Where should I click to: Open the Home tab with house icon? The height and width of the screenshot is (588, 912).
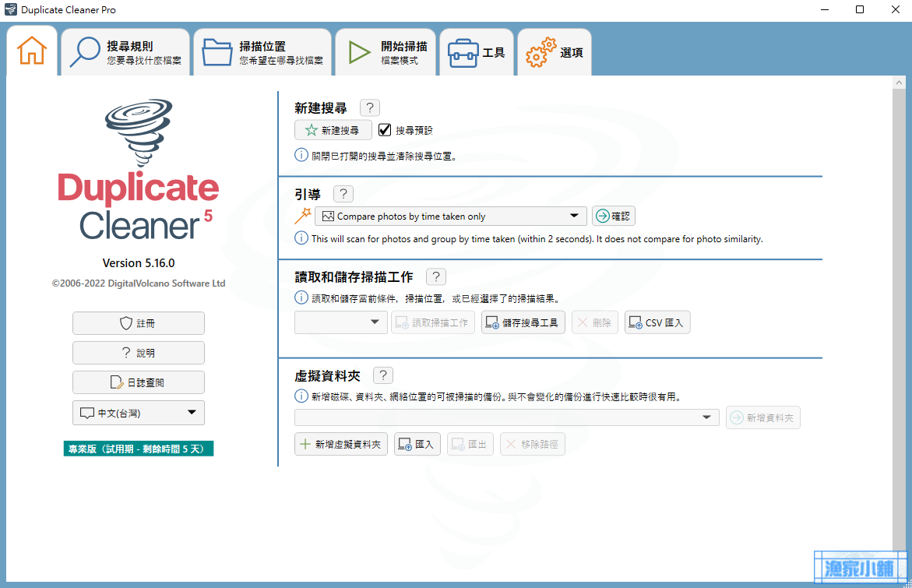32,51
